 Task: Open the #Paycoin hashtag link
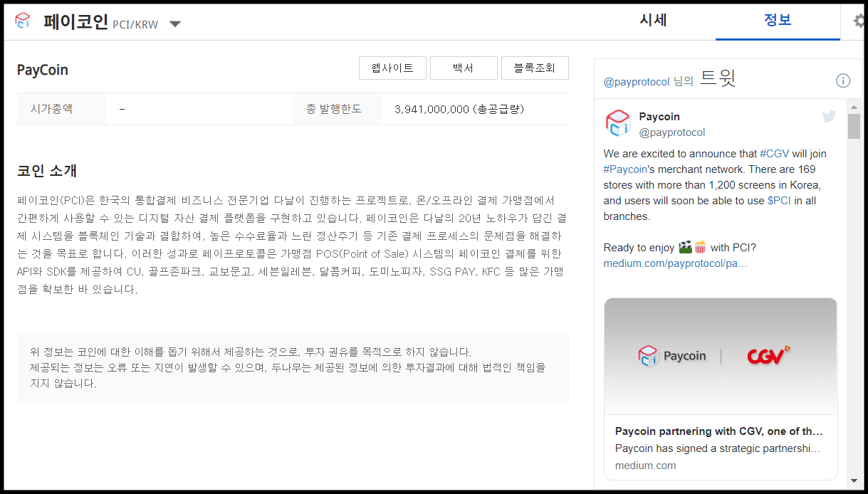click(625, 169)
